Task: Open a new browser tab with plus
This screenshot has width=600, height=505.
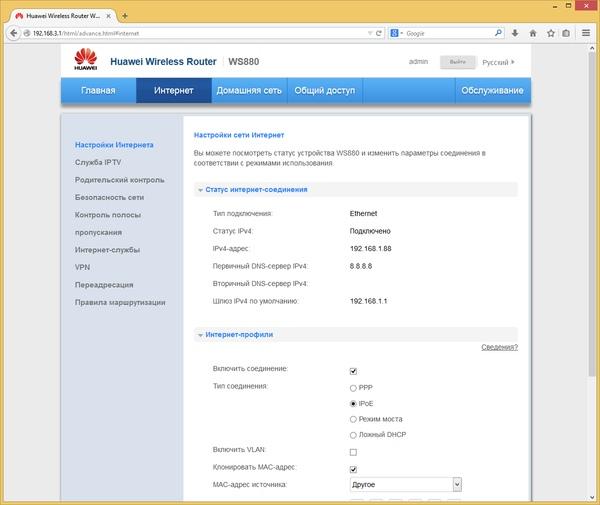Action: click(124, 16)
